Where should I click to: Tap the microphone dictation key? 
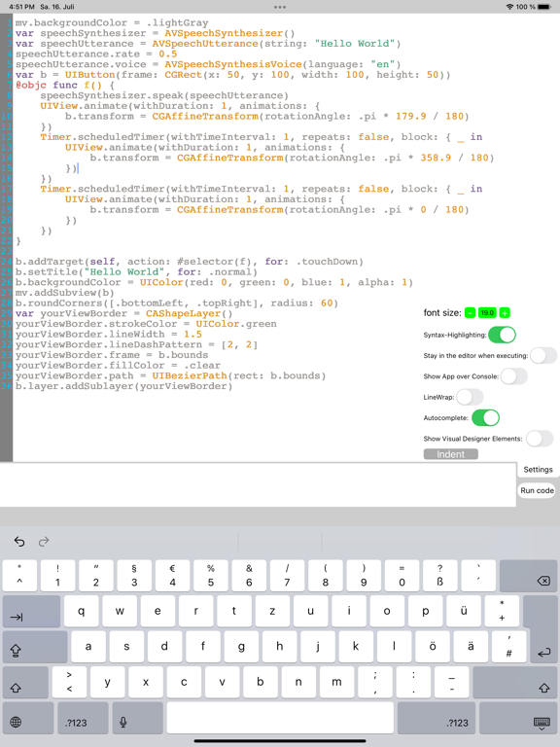tap(138, 718)
